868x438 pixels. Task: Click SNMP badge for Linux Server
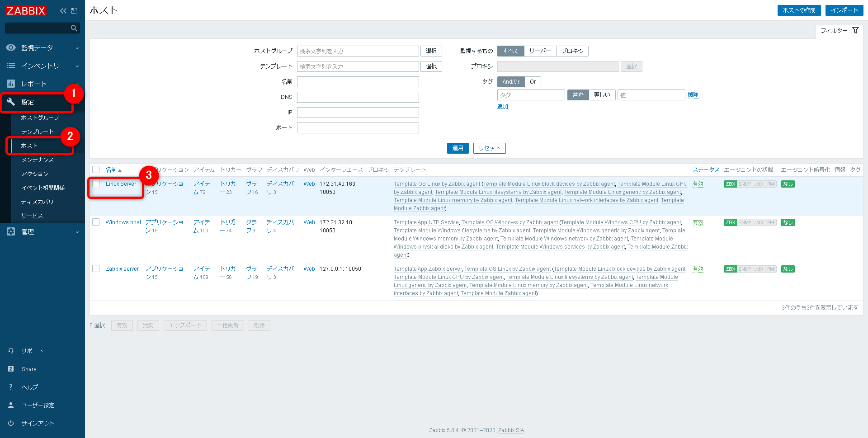tap(745, 184)
